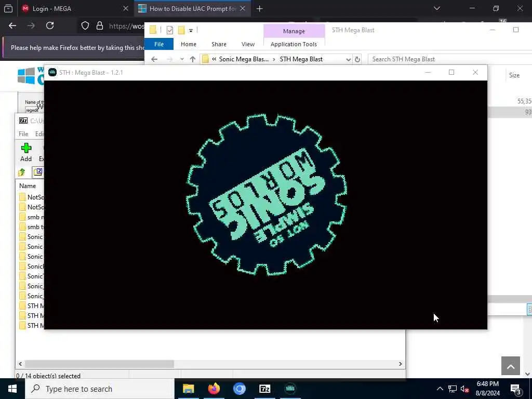Click the Not So Simple Sonic Worlds logo
This screenshot has width=532, height=399.
(x=267, y=194)
